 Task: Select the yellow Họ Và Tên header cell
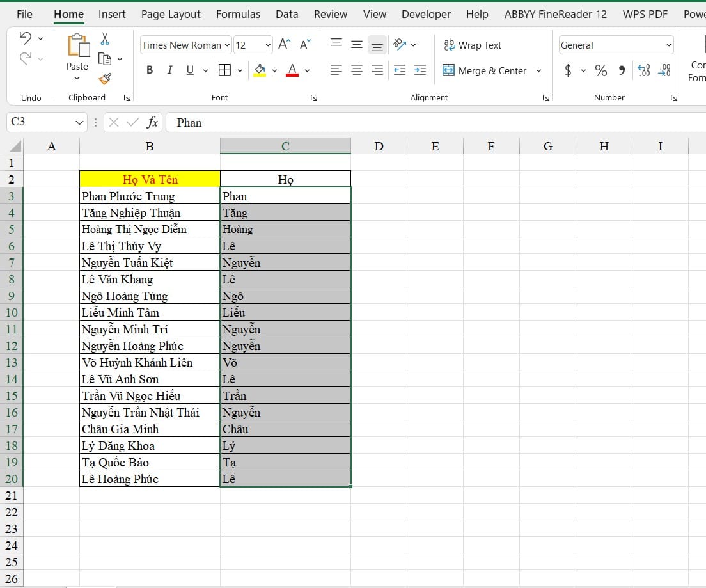click(x=150, y=179)
